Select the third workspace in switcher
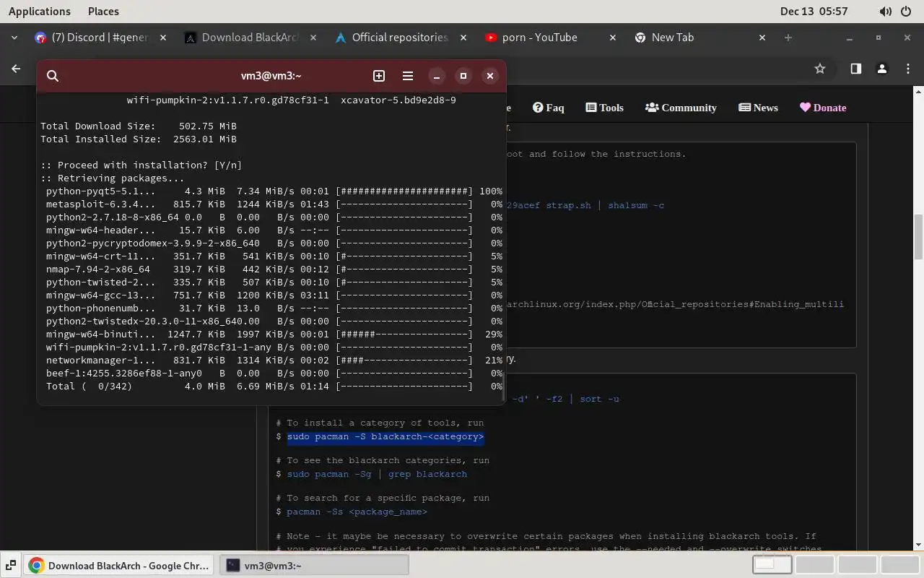The width and height of the screenshot is (924, 578). (858, 565)
